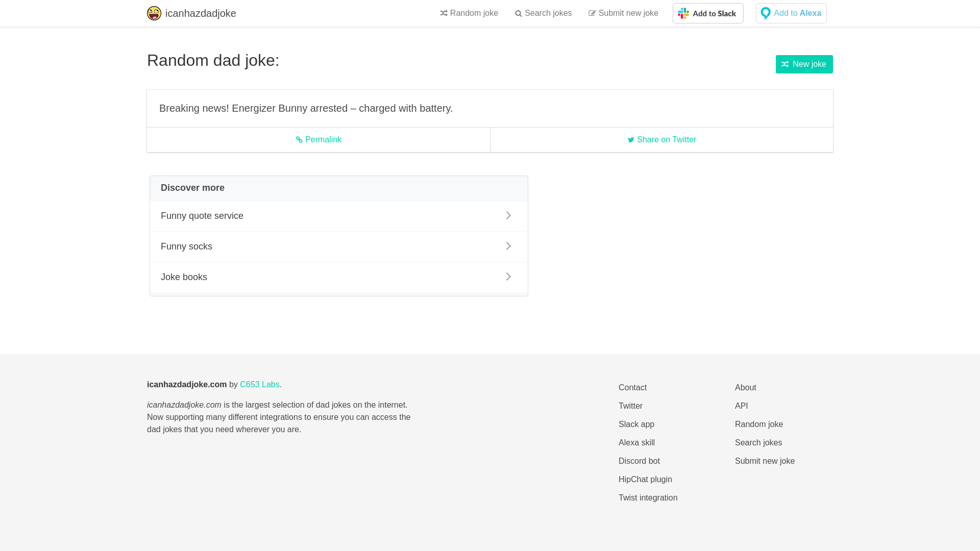Open Random joke in the top navigation
This screenshot has height=551, width=980.
(469, 13)
